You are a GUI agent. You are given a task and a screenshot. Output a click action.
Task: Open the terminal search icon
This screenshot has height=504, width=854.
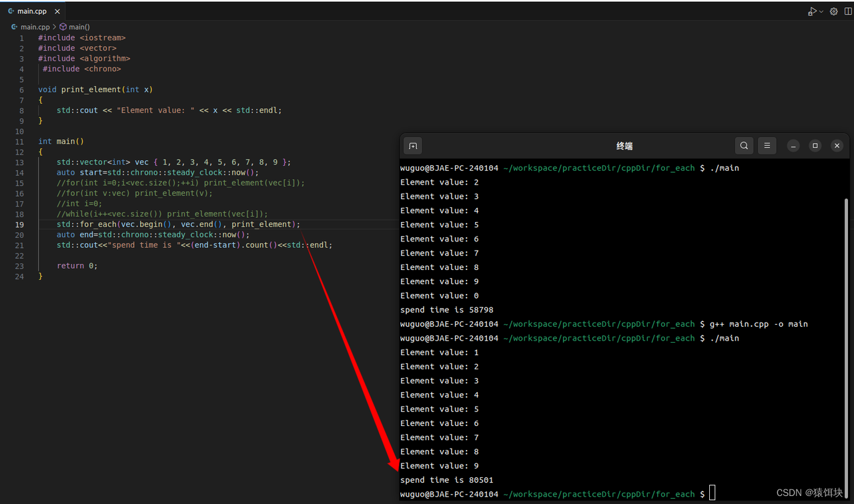tap(744, 145)
